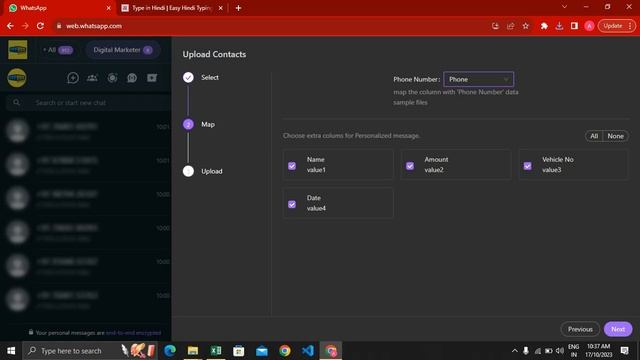Image resolution: width=640 pixels, height=360 pixels.
Task: Click the browser forward arrow
Action: pos(25,26)
